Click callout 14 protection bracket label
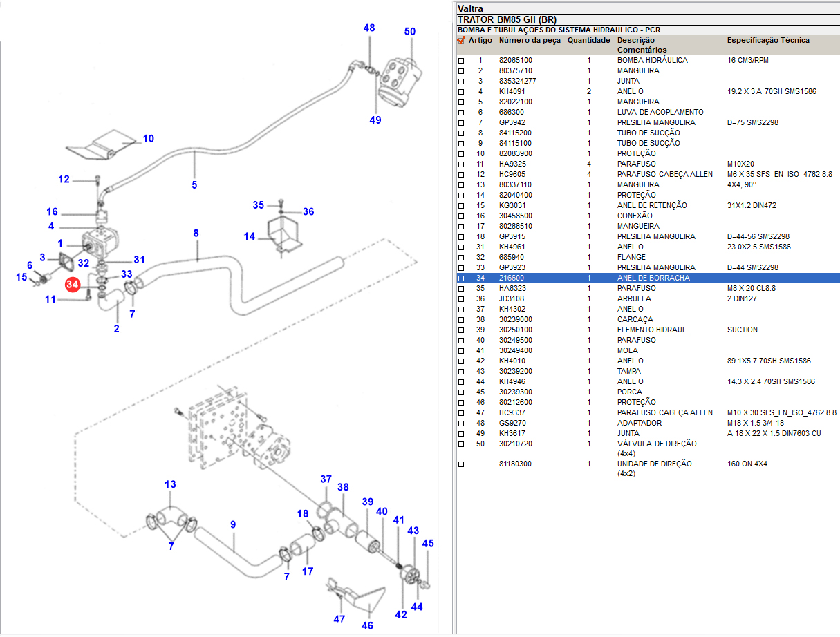Viewport: 840px width, 637px height. point(250,236)
